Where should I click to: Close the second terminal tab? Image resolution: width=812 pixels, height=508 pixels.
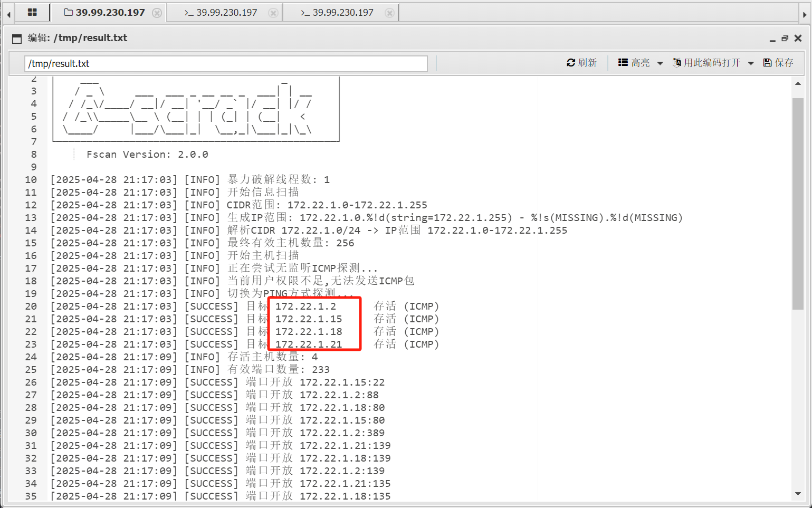click(273, 13)
